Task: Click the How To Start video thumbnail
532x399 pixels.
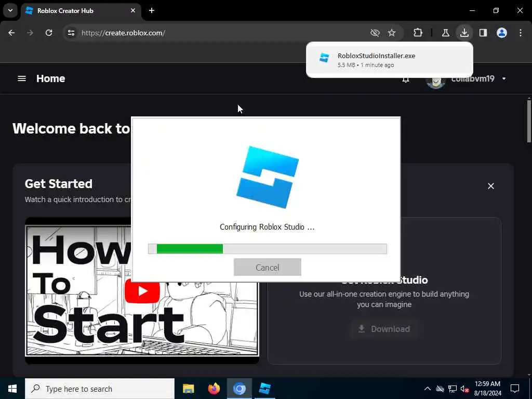Action: point(142,290)
